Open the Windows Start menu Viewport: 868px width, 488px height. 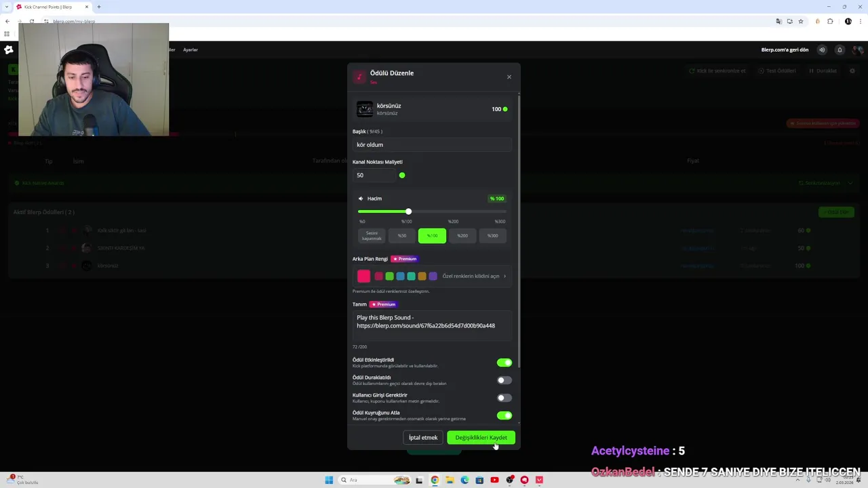(x=329, y=480)
